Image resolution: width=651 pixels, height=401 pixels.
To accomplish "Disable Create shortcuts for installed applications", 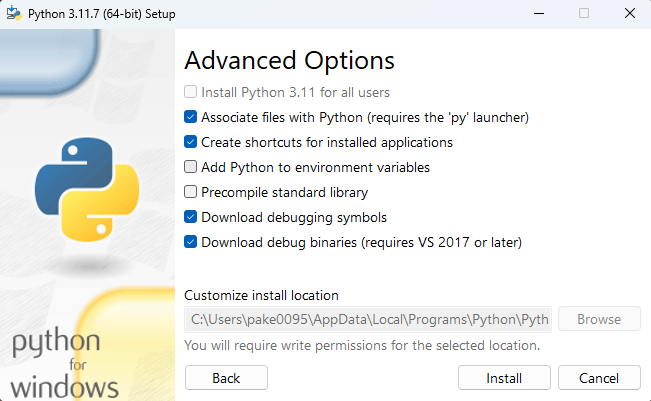I will [191, 142].
